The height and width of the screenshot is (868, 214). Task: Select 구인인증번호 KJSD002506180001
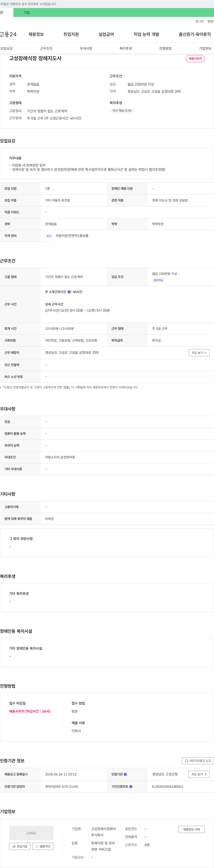tap(167, 786)
